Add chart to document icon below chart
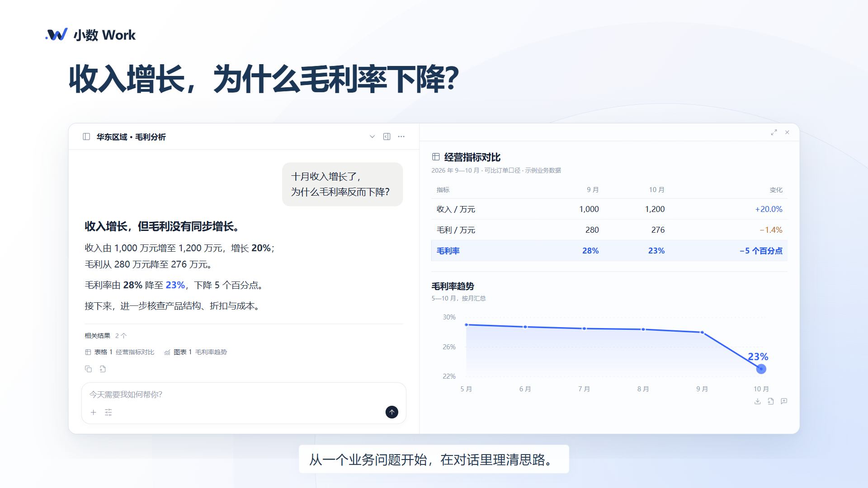 tap(771, 401)
